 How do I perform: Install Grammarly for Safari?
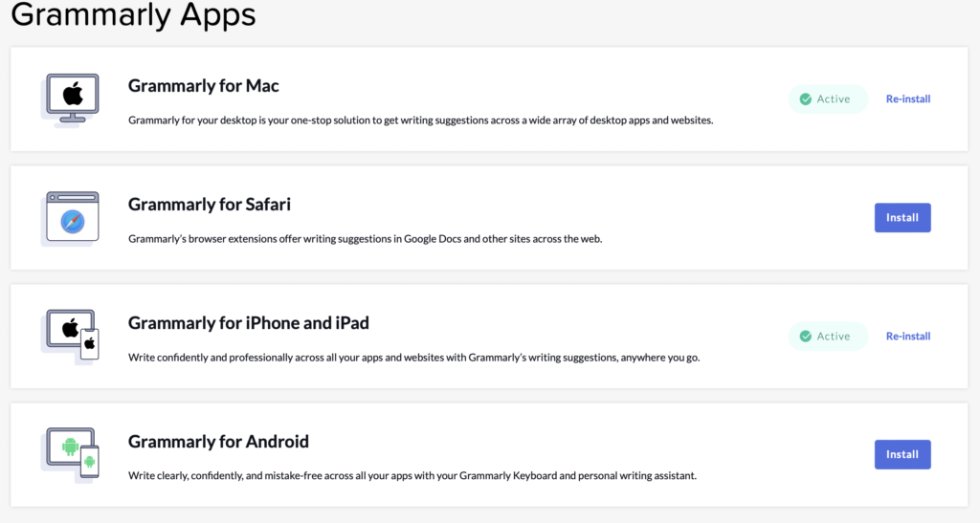(902, 217)
